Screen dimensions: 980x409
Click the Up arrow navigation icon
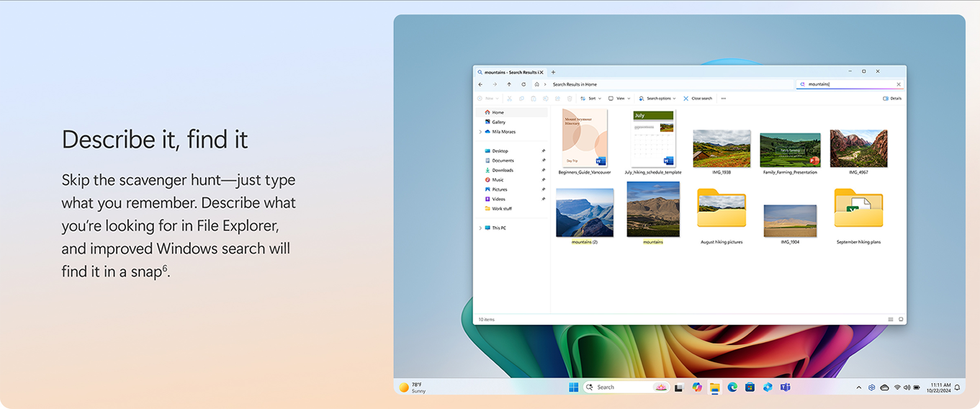(x=509, y=84)
